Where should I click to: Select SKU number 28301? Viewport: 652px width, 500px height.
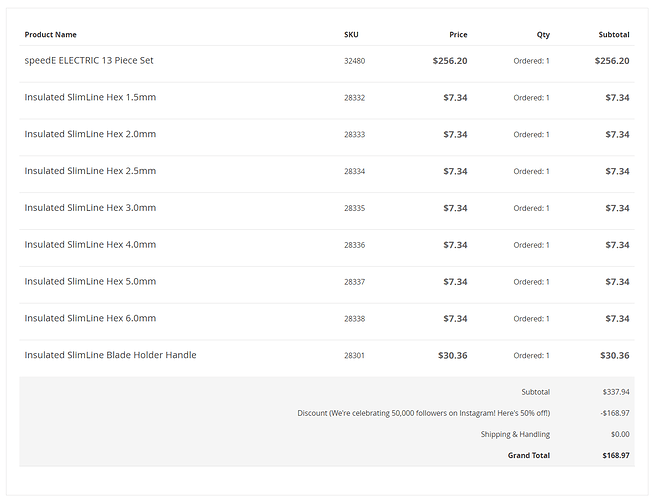point(355,356)
